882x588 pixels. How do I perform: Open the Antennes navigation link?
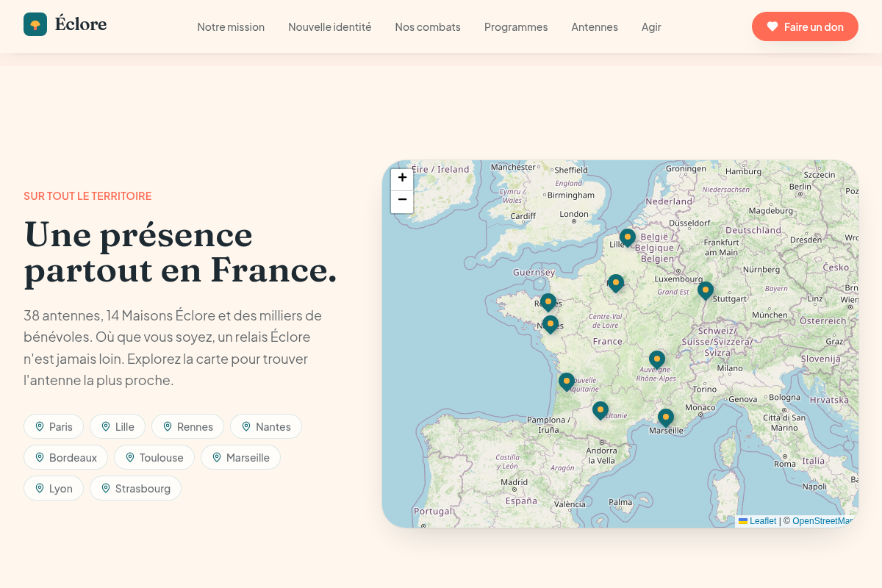coord(595,26)
